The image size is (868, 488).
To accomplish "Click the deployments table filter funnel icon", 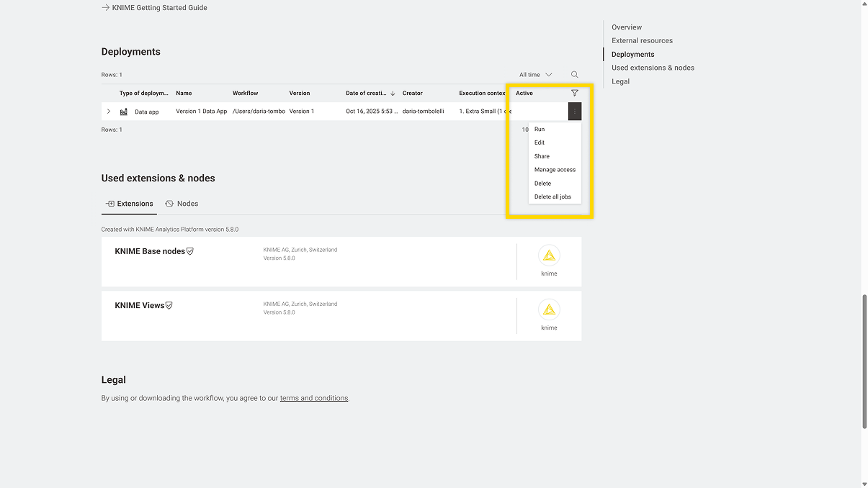I will pos(574,93).
